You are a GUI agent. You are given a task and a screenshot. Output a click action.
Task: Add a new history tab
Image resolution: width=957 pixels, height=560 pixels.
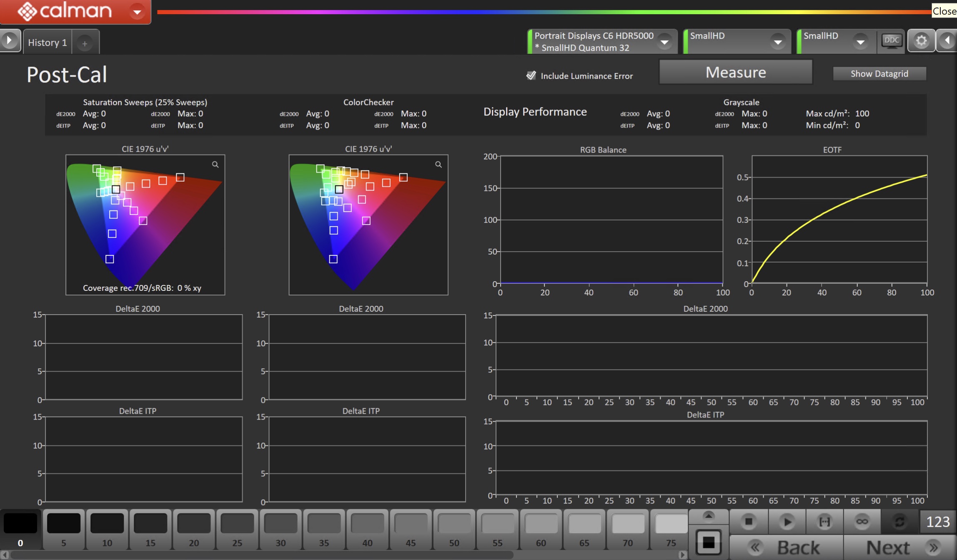click(85, 43)
